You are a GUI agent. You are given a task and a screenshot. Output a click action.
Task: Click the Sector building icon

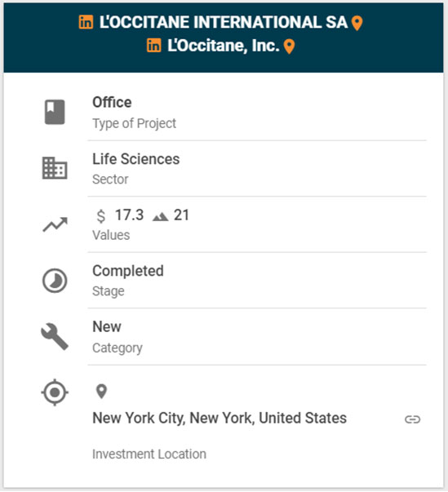point(55,168)
